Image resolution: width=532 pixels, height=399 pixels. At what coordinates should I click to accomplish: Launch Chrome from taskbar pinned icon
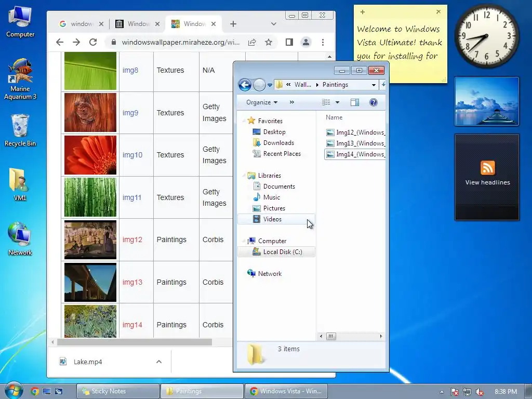pyautogui.click(x=35, y=391)
